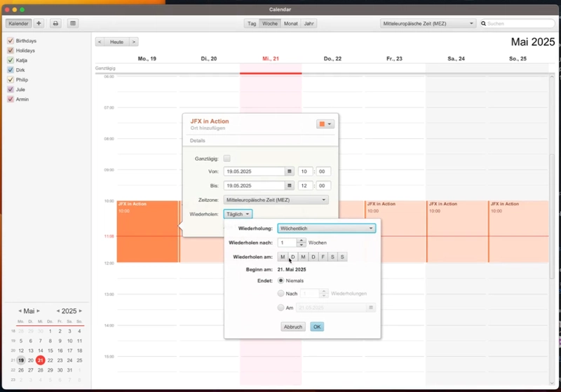Open the Mitteleuropäische Zeit toolbar dropdown
This screenshot has width=561, height=392.
pyautogui.click(x=428, y=24)
